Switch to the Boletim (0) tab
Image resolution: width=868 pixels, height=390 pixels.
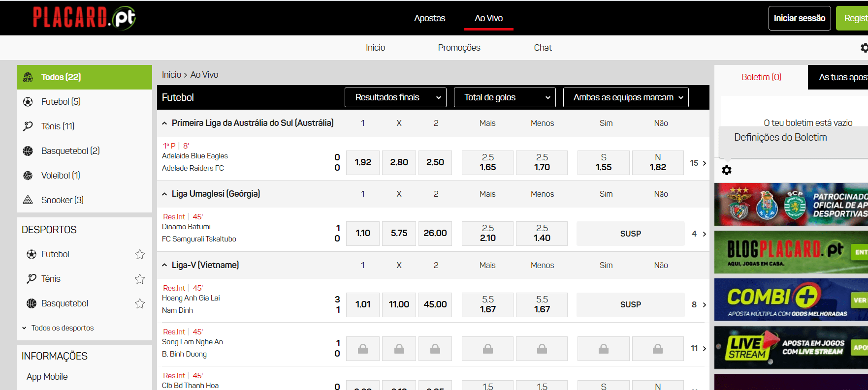[x=761, y=77]
